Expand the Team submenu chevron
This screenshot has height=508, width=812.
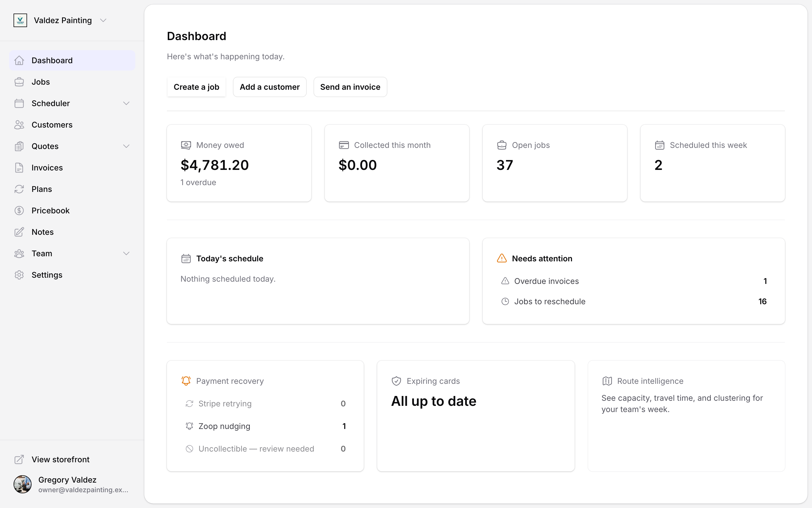coord(126,253)
